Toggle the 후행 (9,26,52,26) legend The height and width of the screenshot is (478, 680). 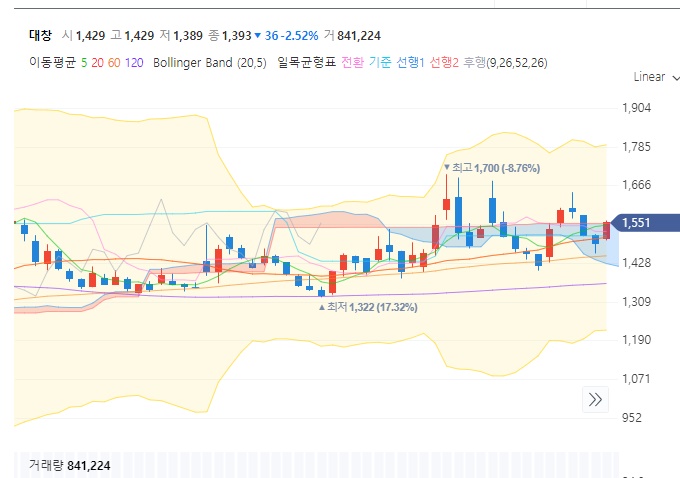505,62
